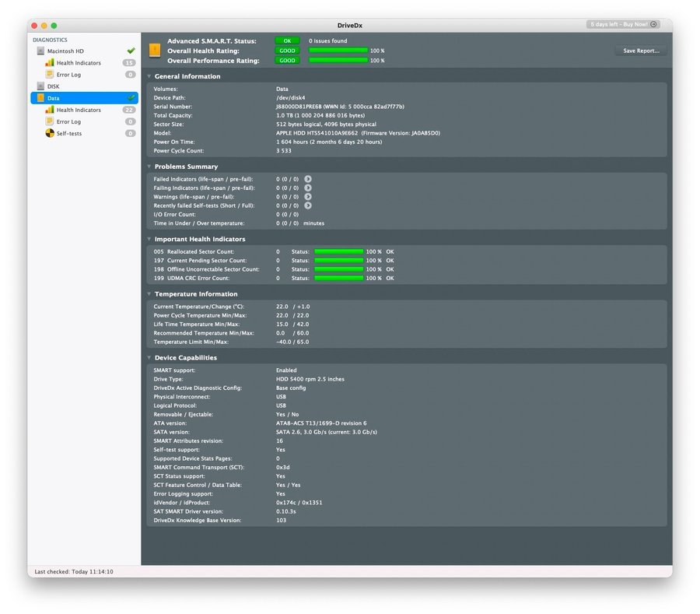This screenshot has height=614, width=700.
Task: Open Self-tests under Data drive
Action: pyautogui.click(x=68, y=134)
